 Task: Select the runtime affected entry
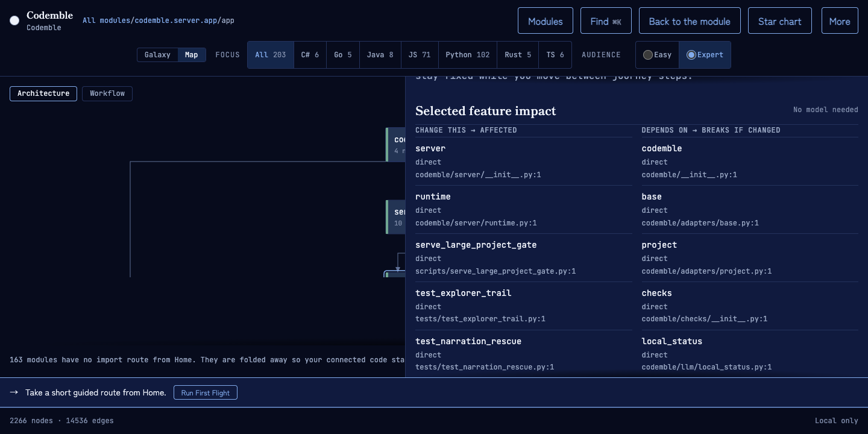[524, 209]
